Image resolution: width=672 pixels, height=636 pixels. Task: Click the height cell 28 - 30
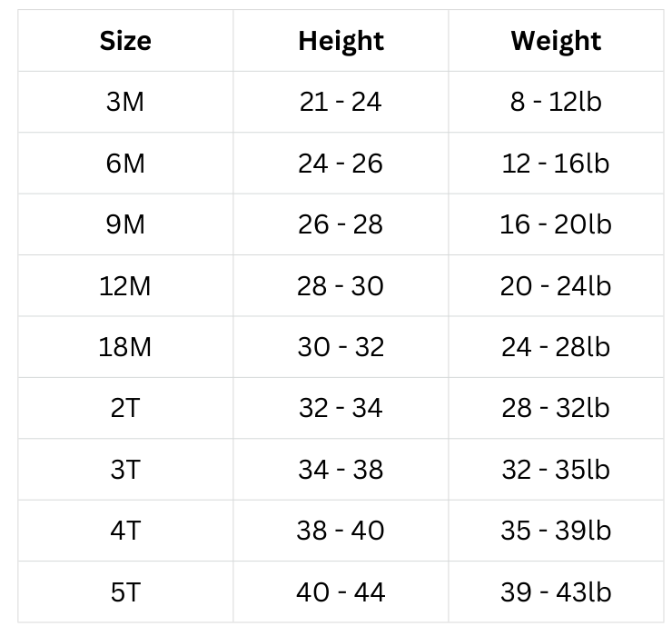click(341, 286)
